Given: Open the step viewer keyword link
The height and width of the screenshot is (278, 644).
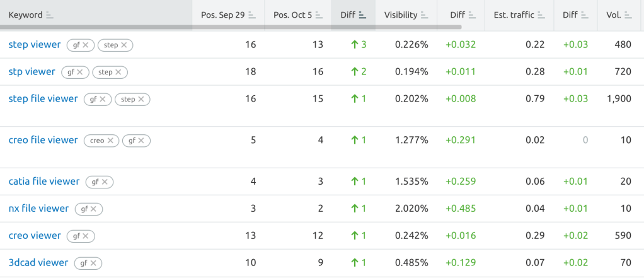Looking at the screenshot, I should coord(35,45).
